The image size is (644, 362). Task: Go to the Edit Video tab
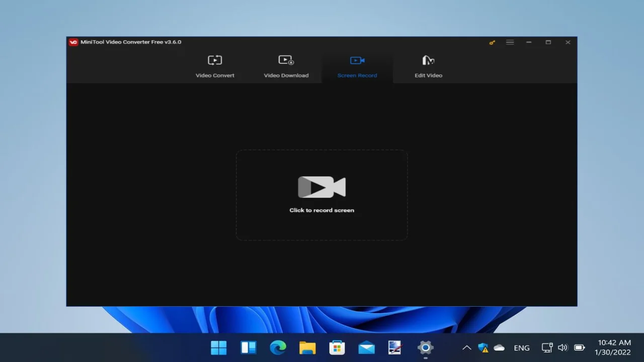[x=428, y=66]
